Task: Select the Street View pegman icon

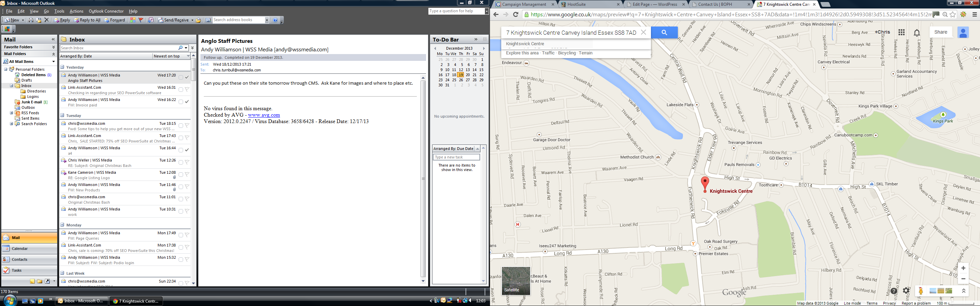Action: (921, 291)
